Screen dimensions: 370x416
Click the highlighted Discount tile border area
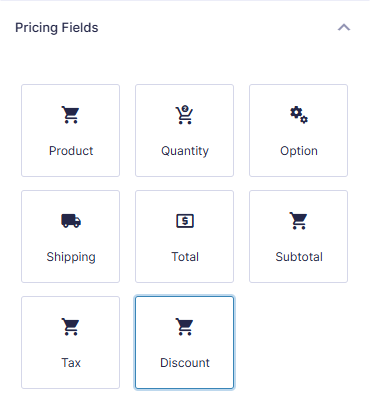click(x=184, y=342)
